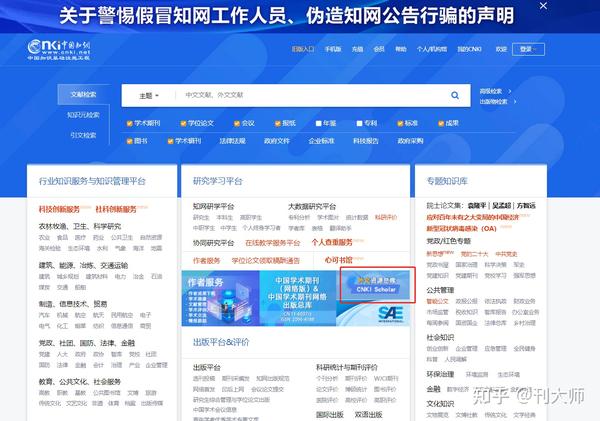
Task: Open the 科技创新服务 link
Action: pos(59,209)
